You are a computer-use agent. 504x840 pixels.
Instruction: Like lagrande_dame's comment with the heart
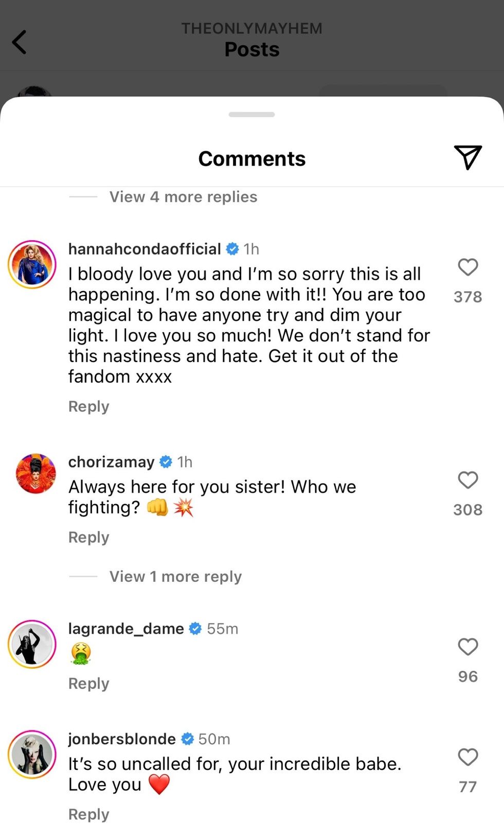click(x=467, y=647)
